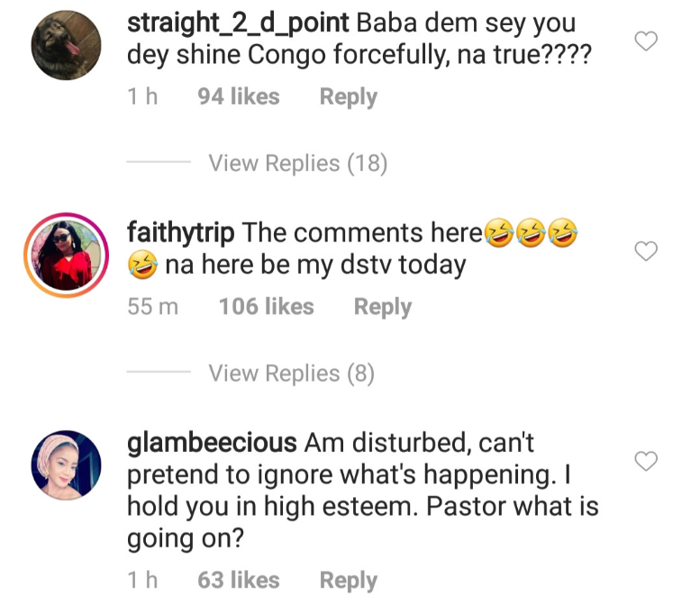
Task: View the 63 likes list
Action: pyautogui.click(x=239, y=581)
